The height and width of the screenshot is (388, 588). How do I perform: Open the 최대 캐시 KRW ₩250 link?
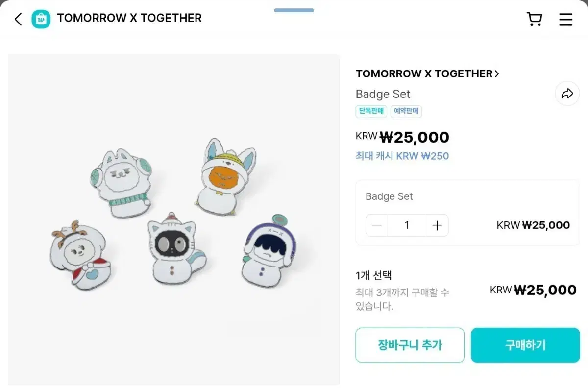coord(402,156)
